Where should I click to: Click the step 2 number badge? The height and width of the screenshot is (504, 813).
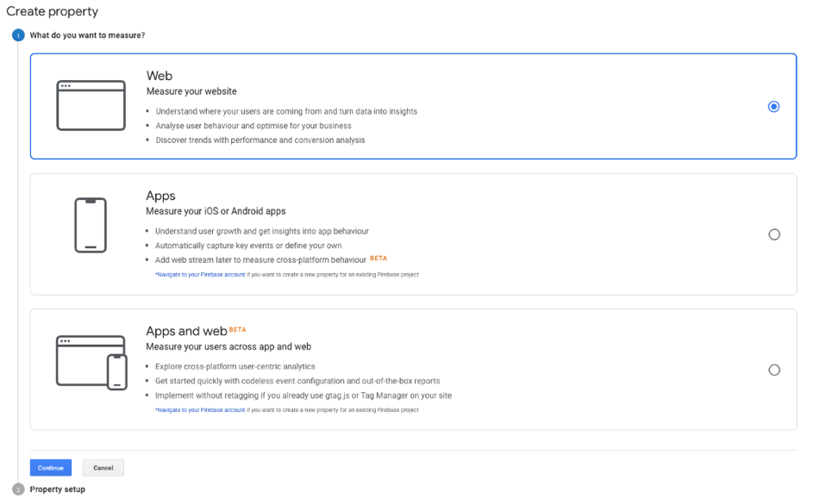(18, 489)
